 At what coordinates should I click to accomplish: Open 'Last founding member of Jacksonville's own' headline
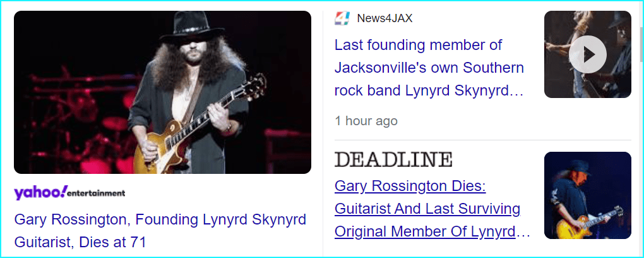point(429,68)
